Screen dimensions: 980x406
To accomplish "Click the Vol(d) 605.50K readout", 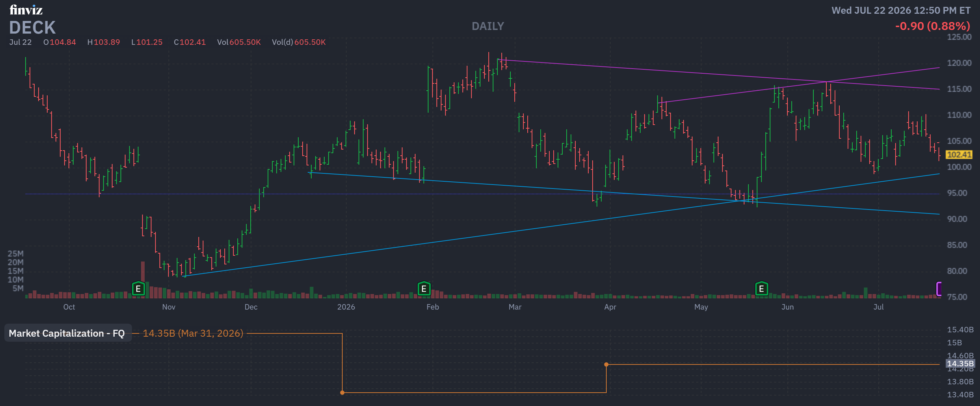I will click(299, 42).
